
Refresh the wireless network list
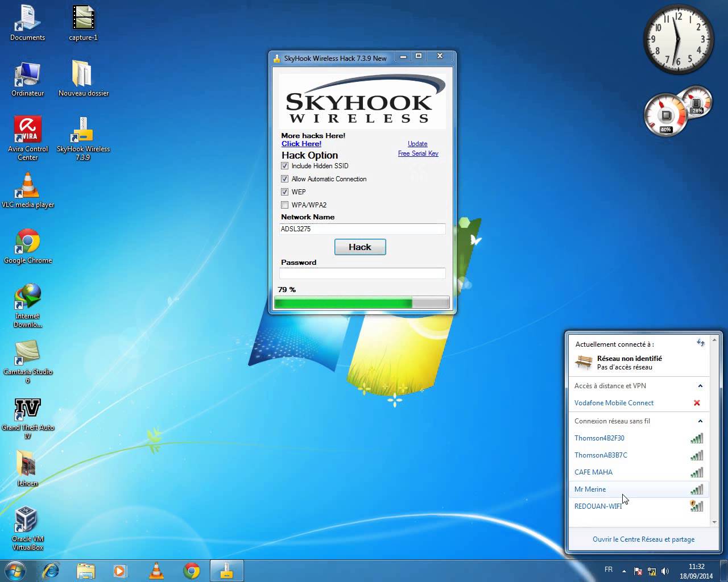(x=701, y=343)
